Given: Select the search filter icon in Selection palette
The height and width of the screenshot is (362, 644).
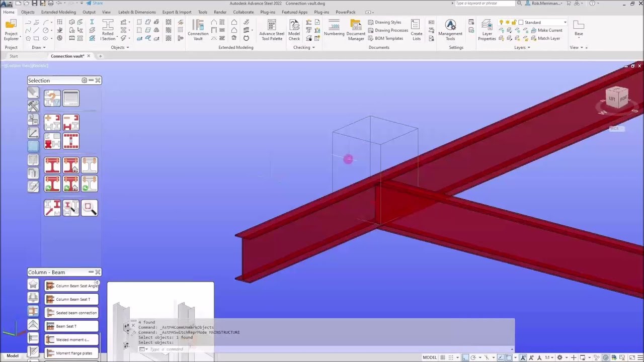Looking at the screenshot, I should [x=52, y=99].
